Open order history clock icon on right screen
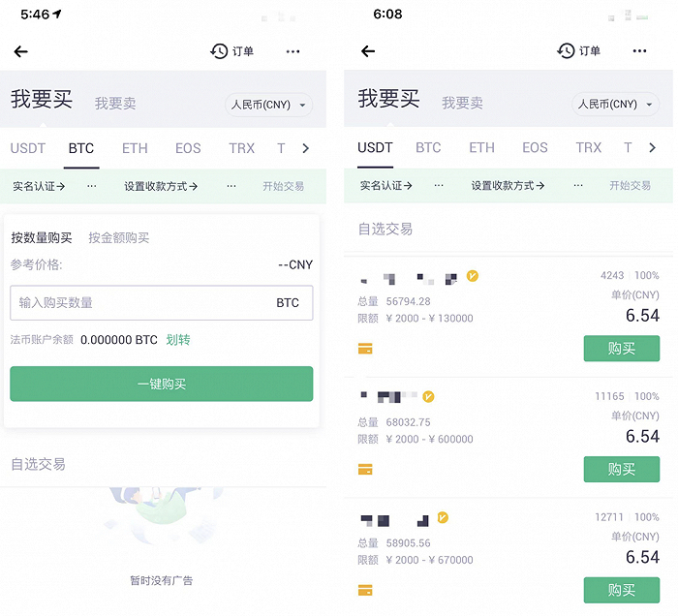 coord(566,50)
